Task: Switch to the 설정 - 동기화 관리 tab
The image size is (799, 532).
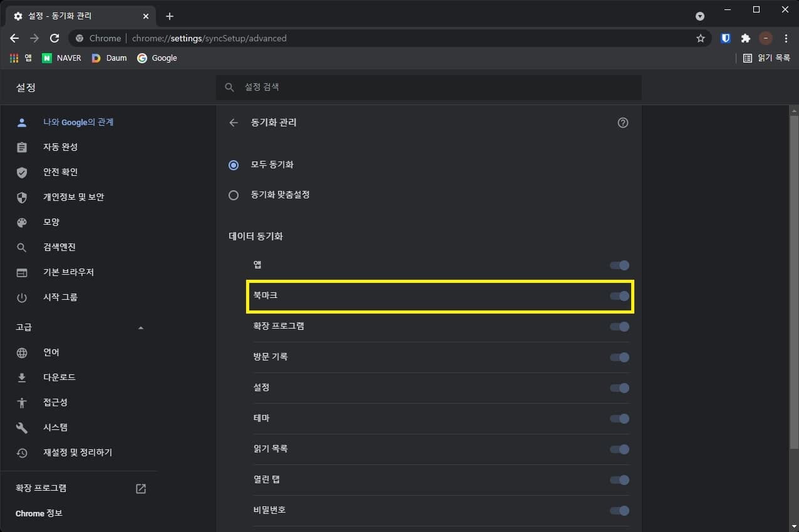Action: click(x=75, y=16)
